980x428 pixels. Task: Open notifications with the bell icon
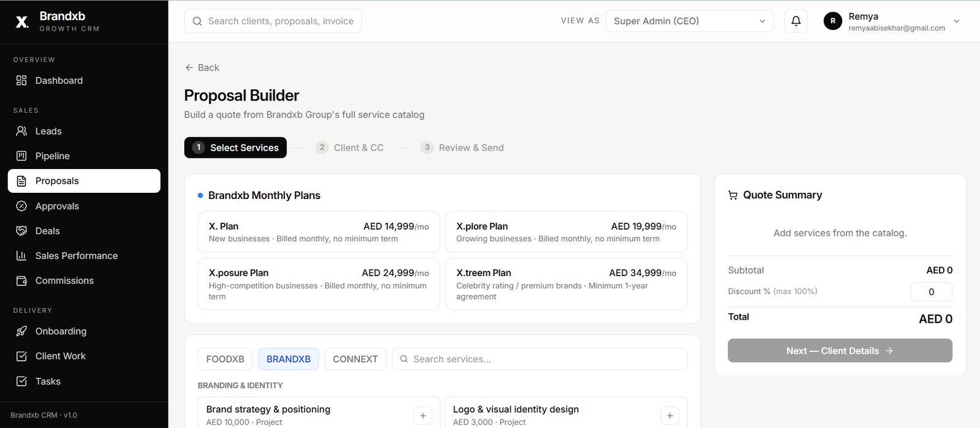796,21
